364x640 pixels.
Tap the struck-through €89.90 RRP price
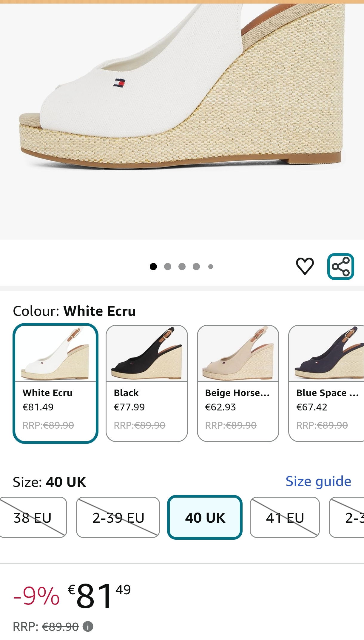[61, 627]
